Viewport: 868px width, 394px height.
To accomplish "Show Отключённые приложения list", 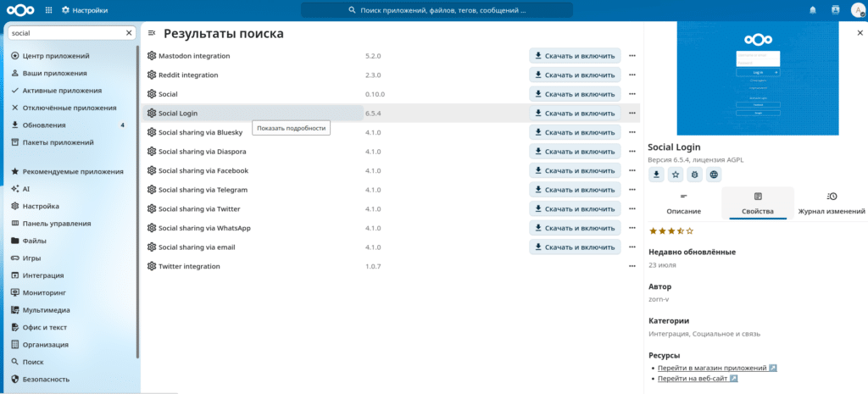I will 70,108.
